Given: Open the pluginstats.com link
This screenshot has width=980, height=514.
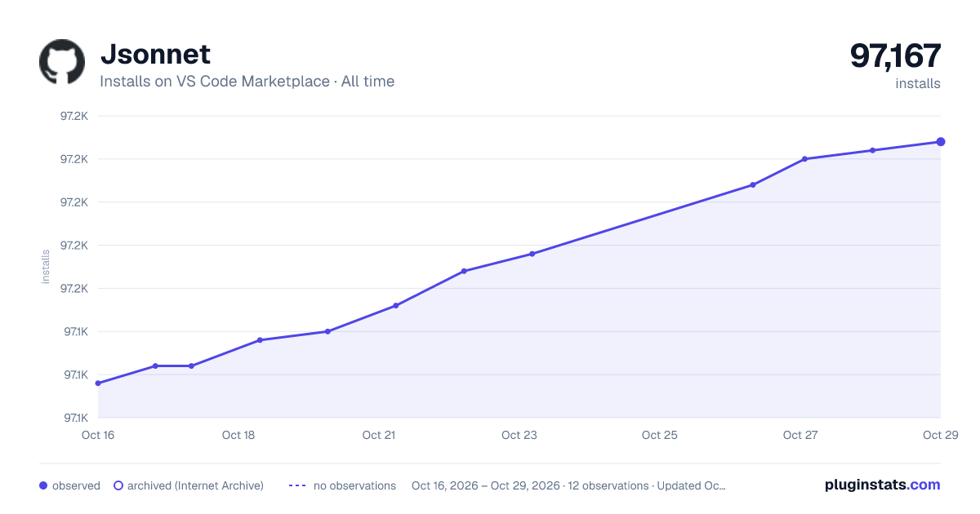Looking at the screenshot, I should coord(882,485).
